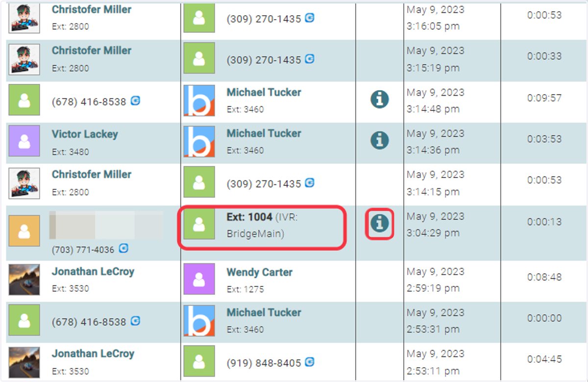Click green caller avatar beside (678) 416-8538 at 3:14:48 pm

(24, 101)
